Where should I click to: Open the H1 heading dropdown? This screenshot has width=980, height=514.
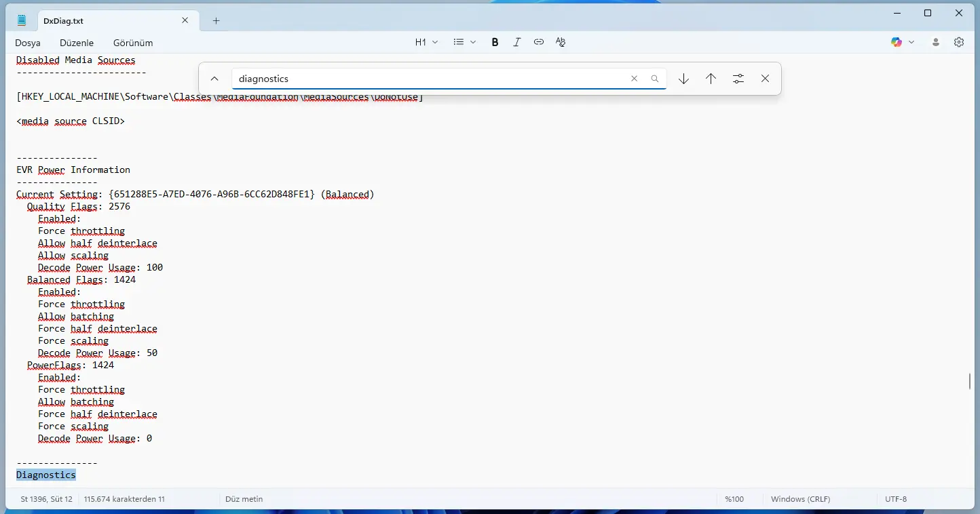pyautogui.click(x=427, y=42)
